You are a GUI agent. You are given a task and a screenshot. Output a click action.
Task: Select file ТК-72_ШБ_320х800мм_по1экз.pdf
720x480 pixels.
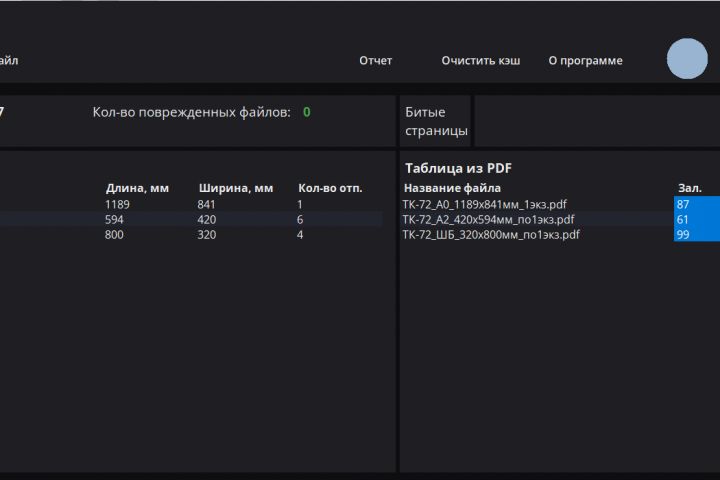[491, 235]
